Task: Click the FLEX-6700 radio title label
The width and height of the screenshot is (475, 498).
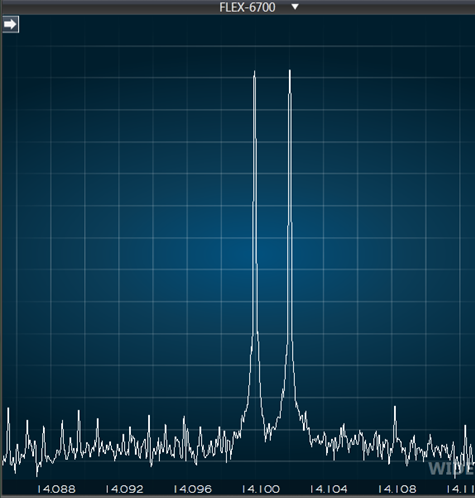Action: point(247,7)
